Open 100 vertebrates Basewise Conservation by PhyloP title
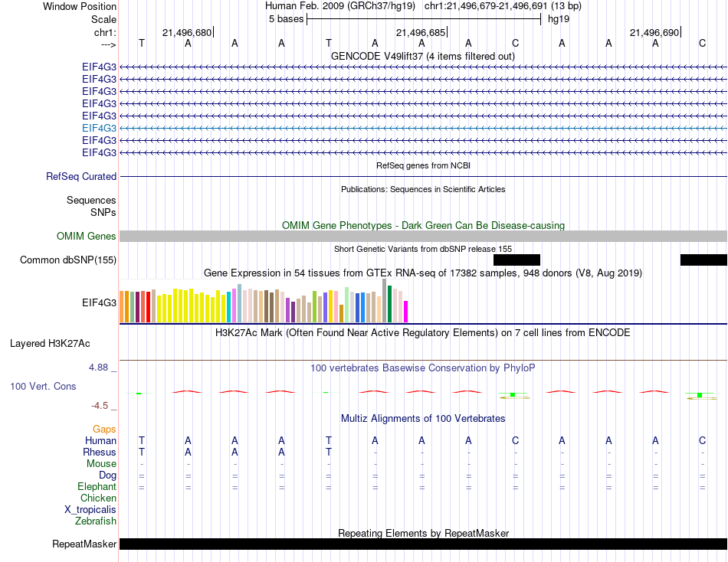The image size is (728, 562). 423,368
